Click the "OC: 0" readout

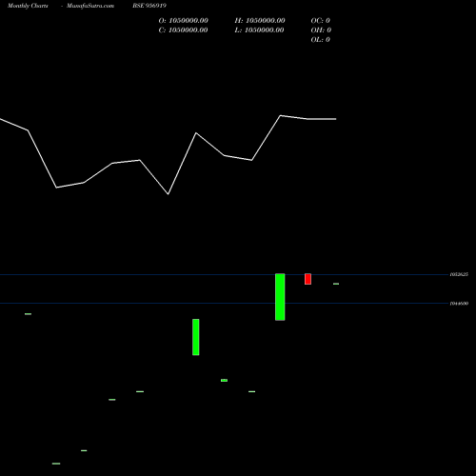[x=321, y=21]
